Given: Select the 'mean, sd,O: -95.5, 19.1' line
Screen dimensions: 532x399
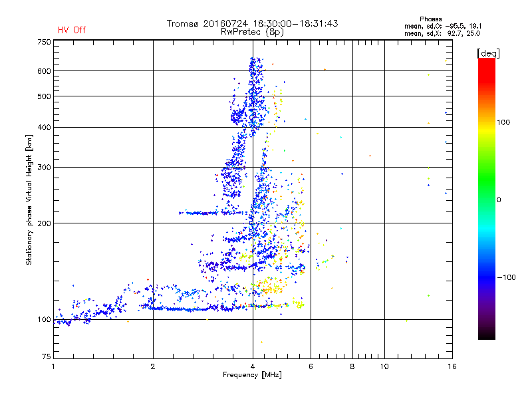Looking at the screenshot, I should coord(443,26).
